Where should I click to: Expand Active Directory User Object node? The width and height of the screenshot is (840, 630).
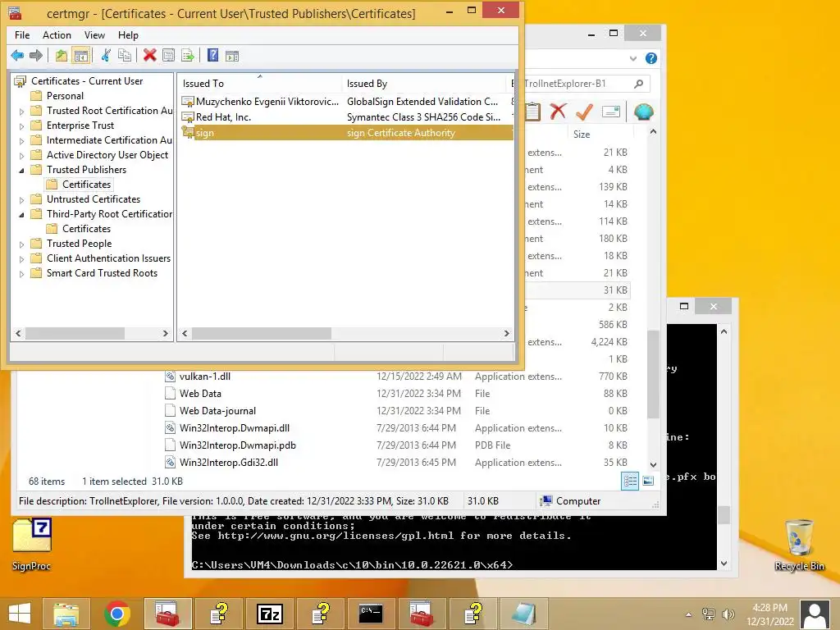tap(21, 156)
